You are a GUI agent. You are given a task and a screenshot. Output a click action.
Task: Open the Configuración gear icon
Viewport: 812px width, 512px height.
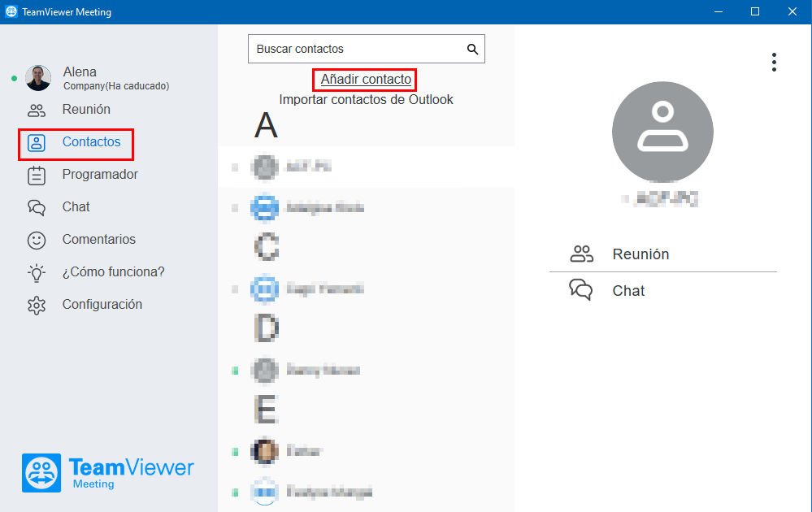(37, 306)
